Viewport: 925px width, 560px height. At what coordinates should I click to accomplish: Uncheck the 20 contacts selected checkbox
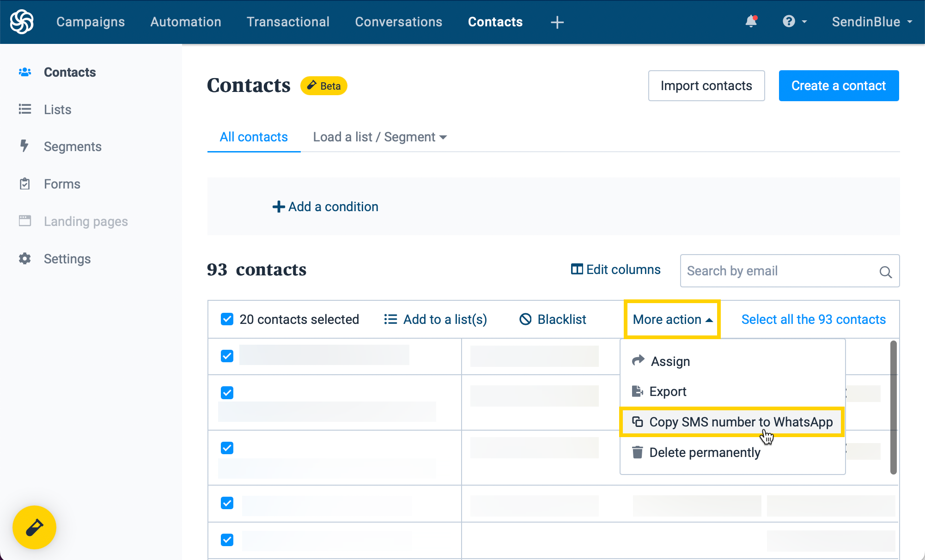coord(227,319)
